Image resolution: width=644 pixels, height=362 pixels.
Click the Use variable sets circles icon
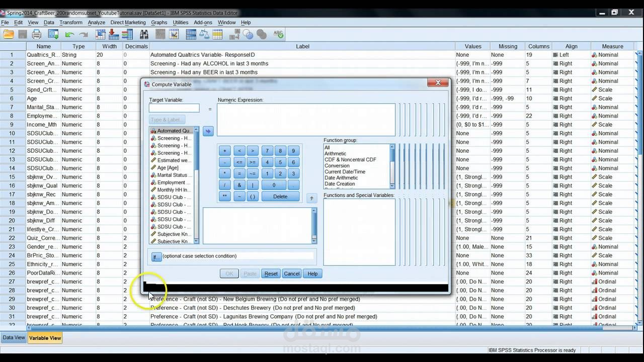[x=248, y=34]
